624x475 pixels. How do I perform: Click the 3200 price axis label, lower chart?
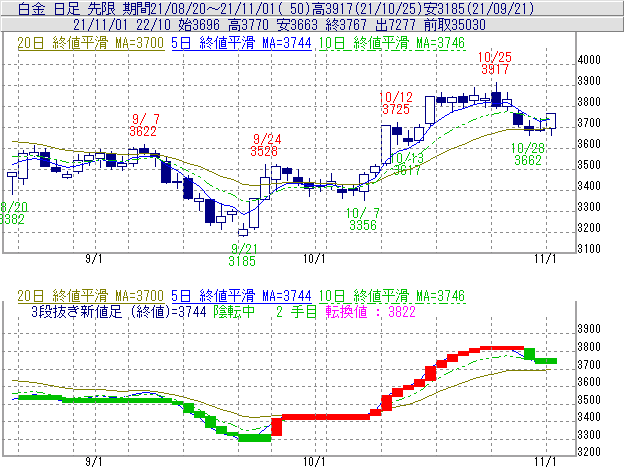(x=589, y=452)
